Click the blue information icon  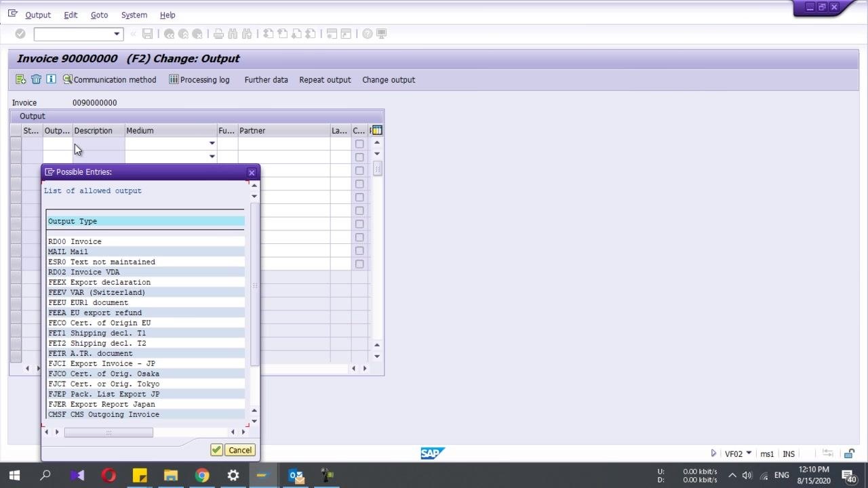click(51, 79)
